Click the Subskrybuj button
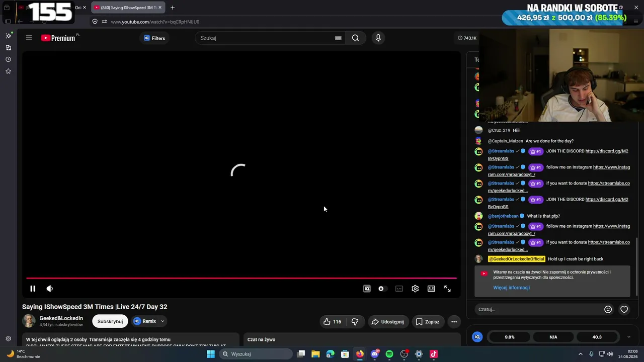 [x=110, y=321]
